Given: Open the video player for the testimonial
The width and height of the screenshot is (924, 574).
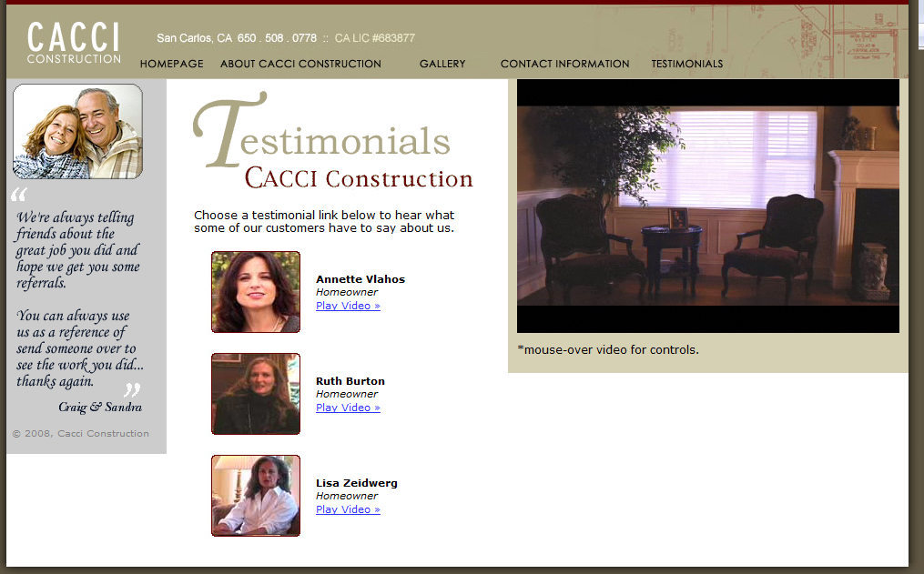Looking at the screenshot, I should pyautogui.click(x=708, y=206).
